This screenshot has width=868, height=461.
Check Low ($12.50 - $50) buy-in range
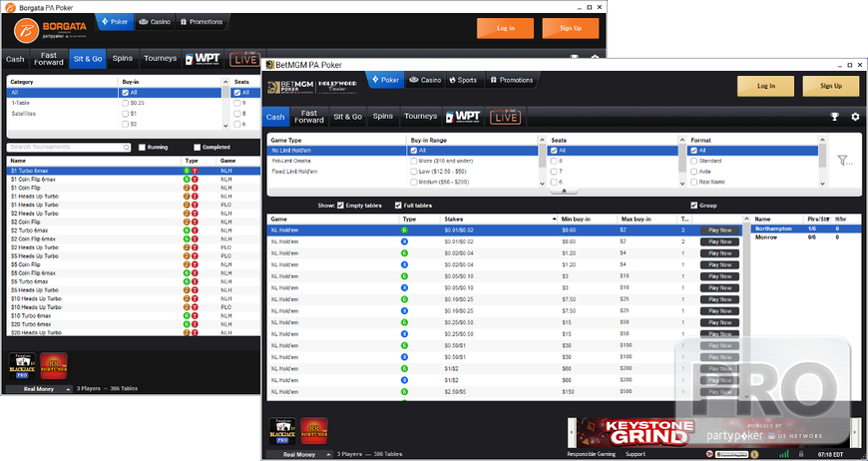coord(413,172)
